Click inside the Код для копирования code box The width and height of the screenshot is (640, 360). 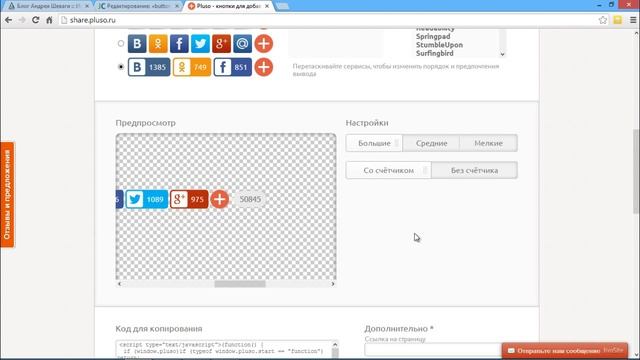coord(224,350)
